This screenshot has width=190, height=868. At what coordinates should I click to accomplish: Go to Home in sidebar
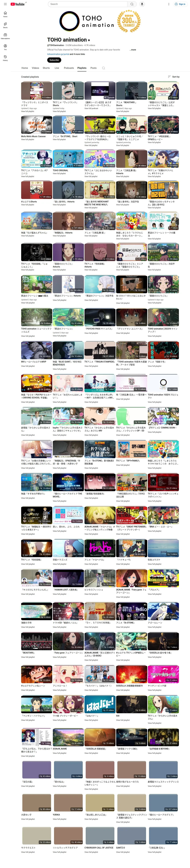(x=5, y=14)
